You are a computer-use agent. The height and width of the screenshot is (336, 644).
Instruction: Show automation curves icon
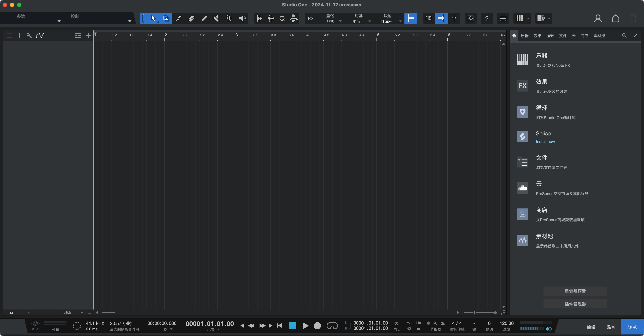[x=40, y=36]
